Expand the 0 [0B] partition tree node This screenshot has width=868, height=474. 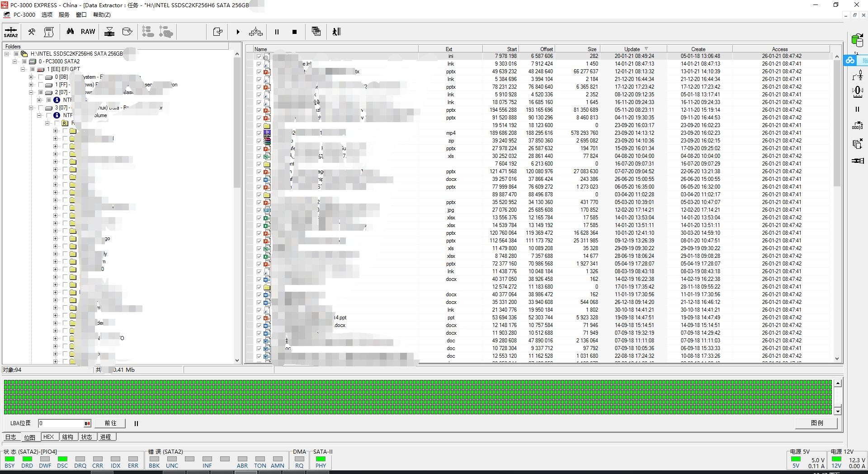click(x=31, y=77)
